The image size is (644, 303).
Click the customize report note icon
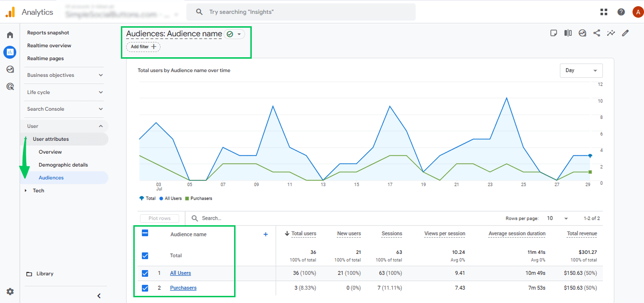pyautogui.click(x=554, y=33)
